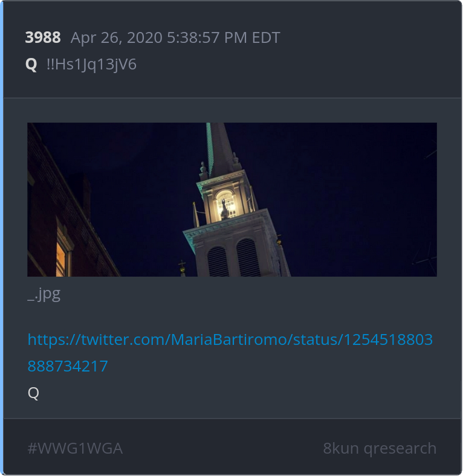This screenshot has height=476, width=463.
Task: Click the #WWG1WGA hashtag
Action: 75,448
